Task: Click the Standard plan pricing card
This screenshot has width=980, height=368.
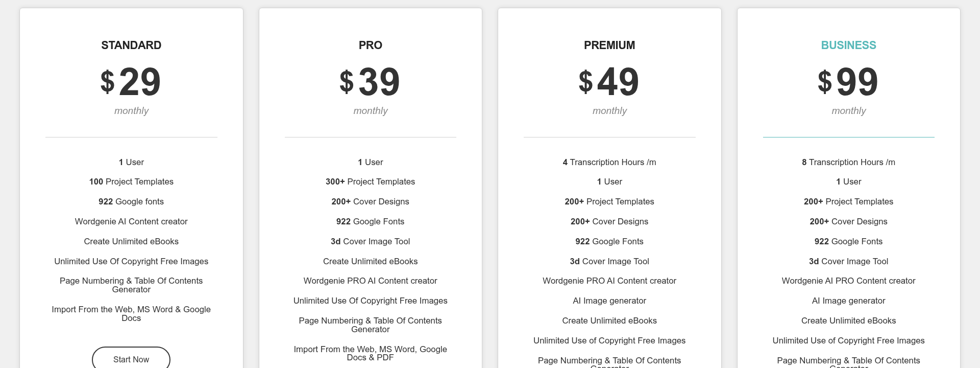Action: [131, 184]
